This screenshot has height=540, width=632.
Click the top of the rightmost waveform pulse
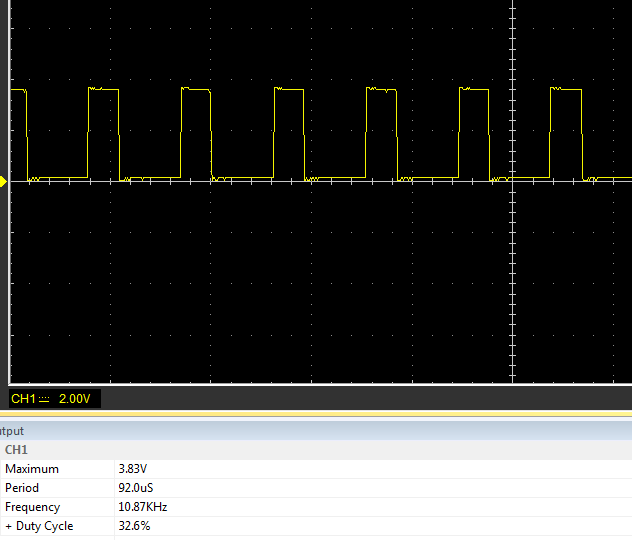(x=566, y=89)
